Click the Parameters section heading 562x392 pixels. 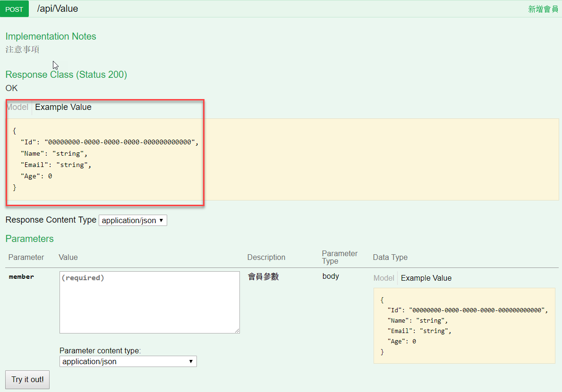coord(29,239)
